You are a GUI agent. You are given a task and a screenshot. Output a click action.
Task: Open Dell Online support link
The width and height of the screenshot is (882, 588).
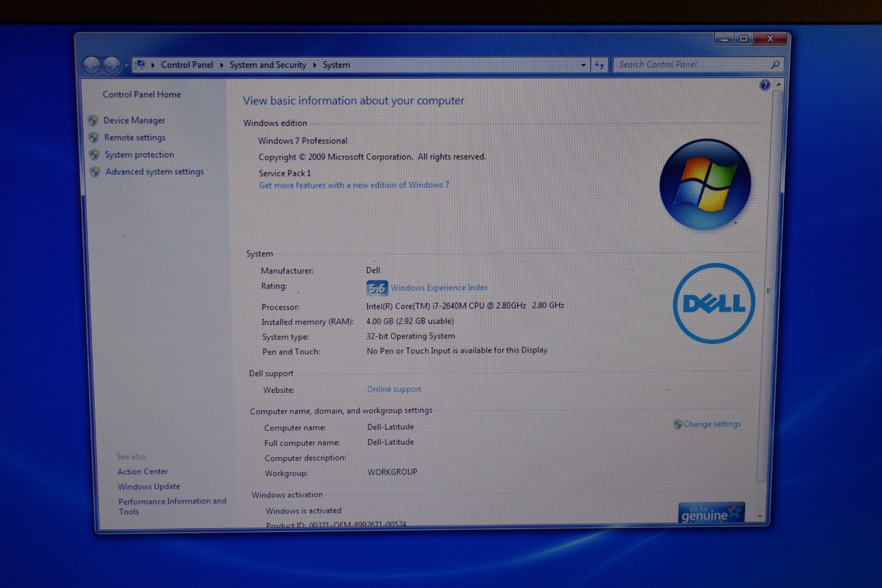click(x=394, y=389)
